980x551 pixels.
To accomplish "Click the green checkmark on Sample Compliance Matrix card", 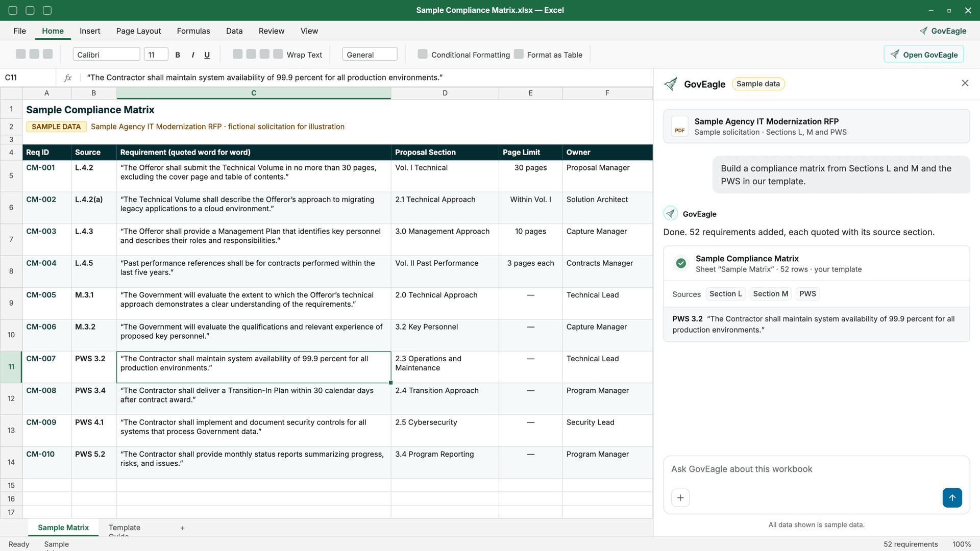I will (x=681, y=263).
